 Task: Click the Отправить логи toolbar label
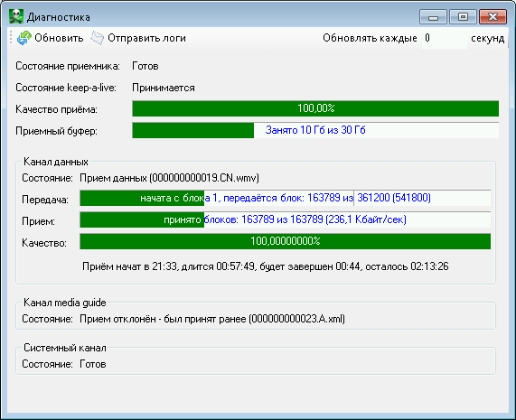[146, 38]
